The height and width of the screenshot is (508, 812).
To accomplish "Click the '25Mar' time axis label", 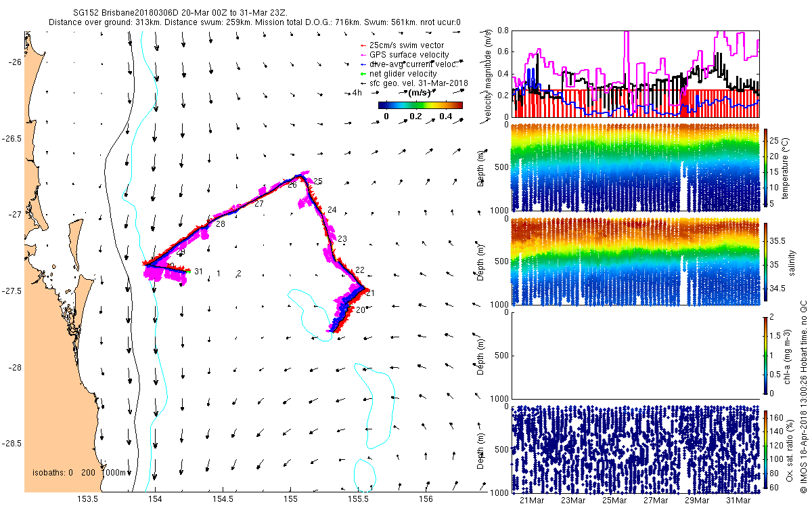I will pos(615,501).
